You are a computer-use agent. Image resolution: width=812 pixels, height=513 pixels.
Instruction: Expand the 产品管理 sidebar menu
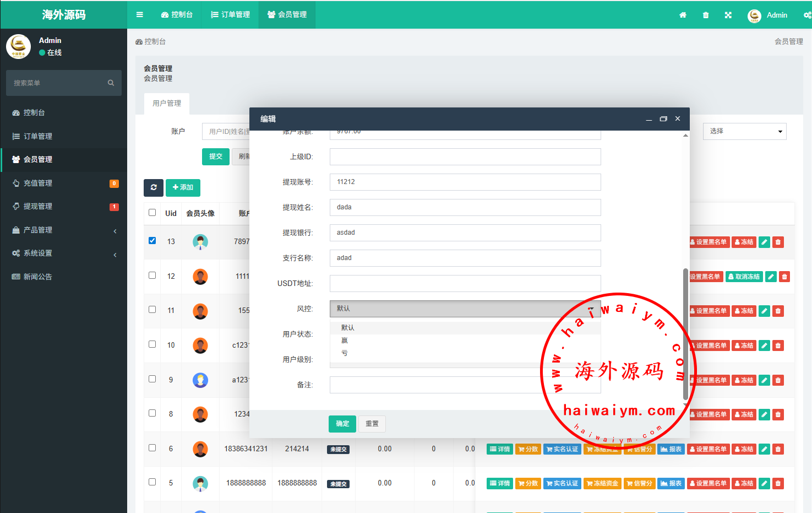pyautogui.click(x=64, y=230)
